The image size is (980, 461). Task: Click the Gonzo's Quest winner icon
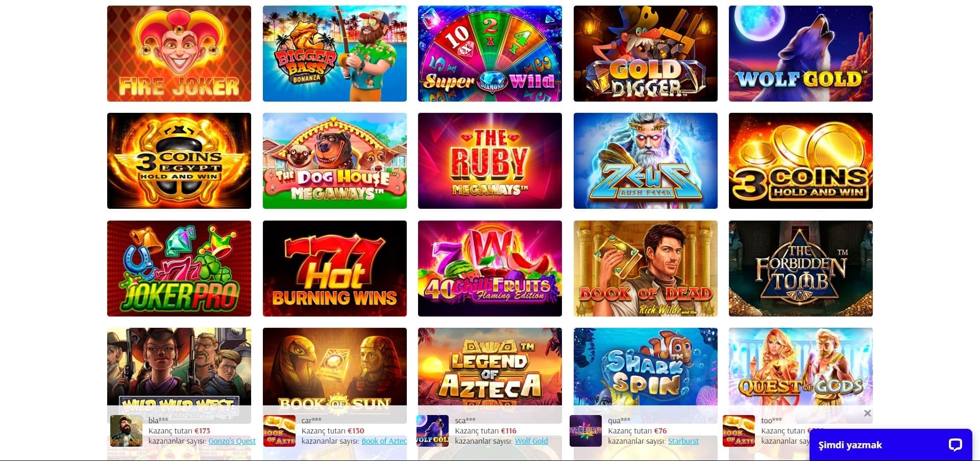126,431
